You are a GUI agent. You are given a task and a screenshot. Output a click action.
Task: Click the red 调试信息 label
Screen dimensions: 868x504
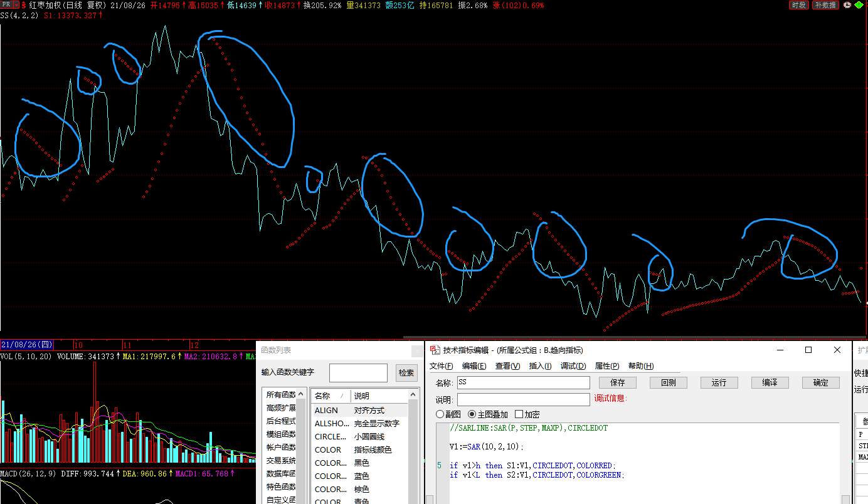[611, 399]
